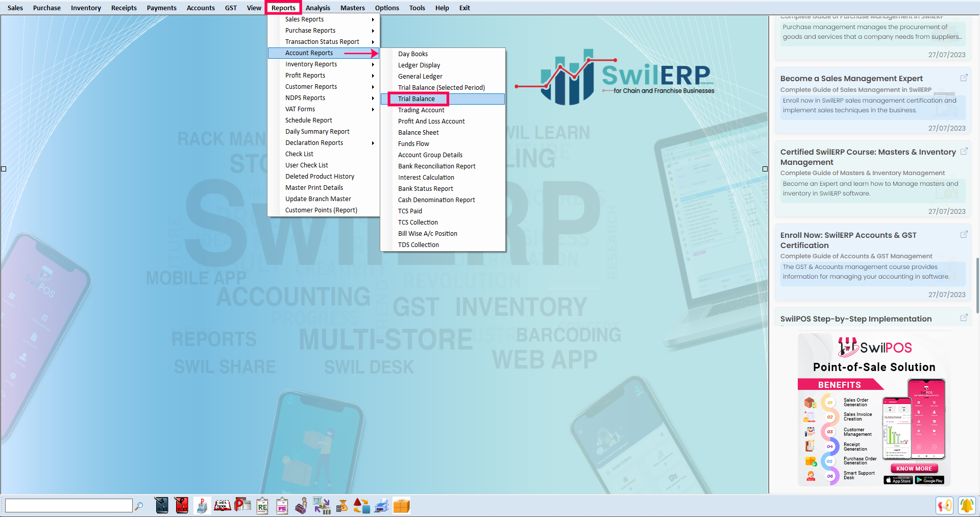
Task: Click the Order Book toolbar icon
Action: [222, 505]
